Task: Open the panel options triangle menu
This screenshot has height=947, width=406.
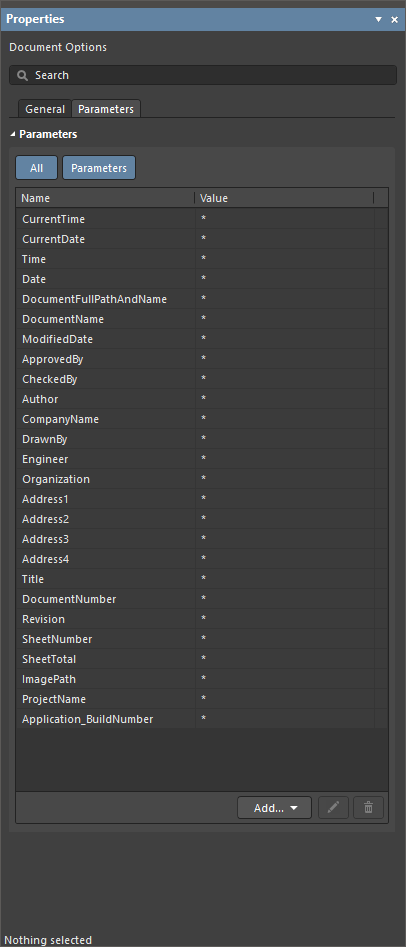Action: (x=379, y=19)
